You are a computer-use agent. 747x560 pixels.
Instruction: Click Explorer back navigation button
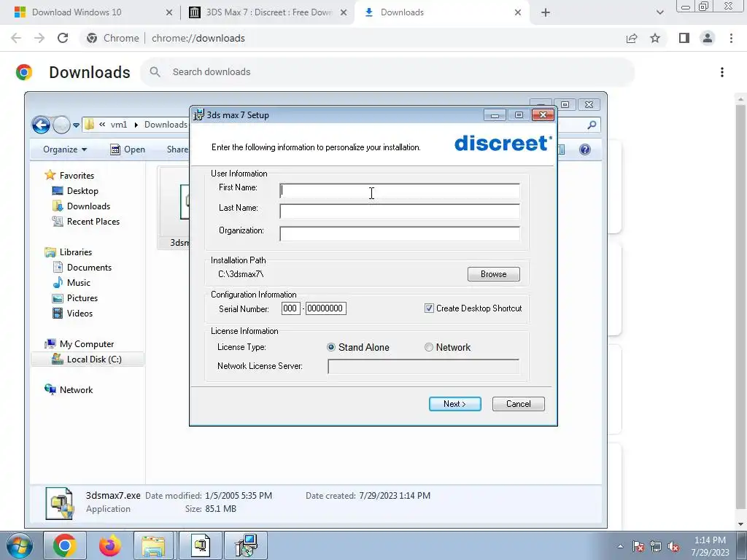(41, 125)
